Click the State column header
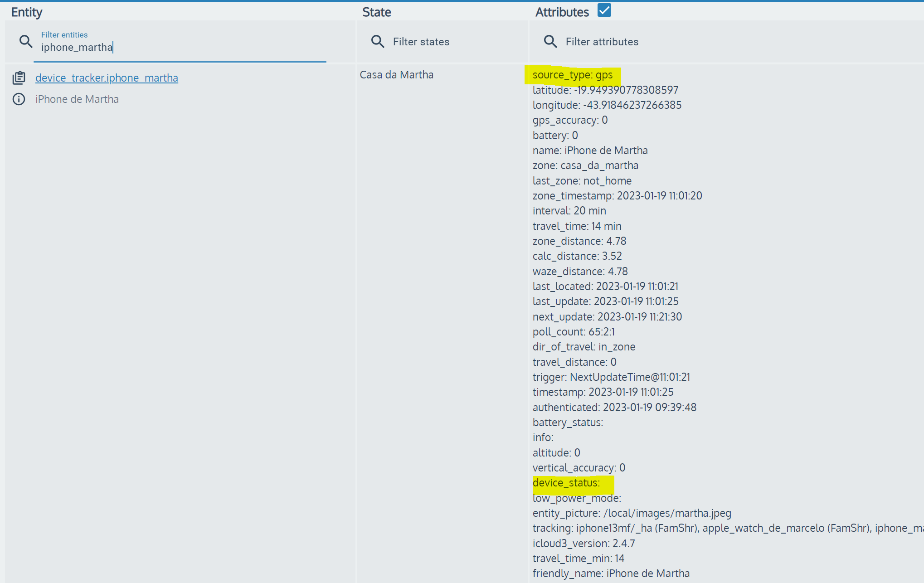 click(376, 12)
